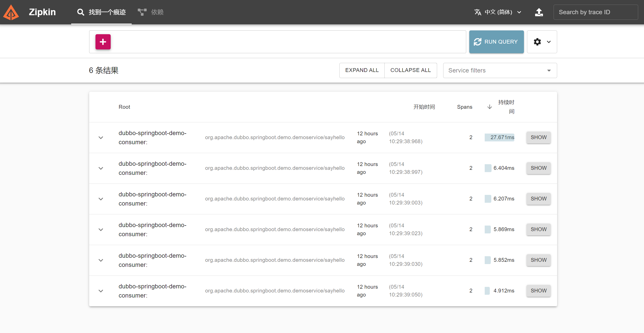
Task: Click the Zipkin logo icon
Action: (x=11, y=12)
